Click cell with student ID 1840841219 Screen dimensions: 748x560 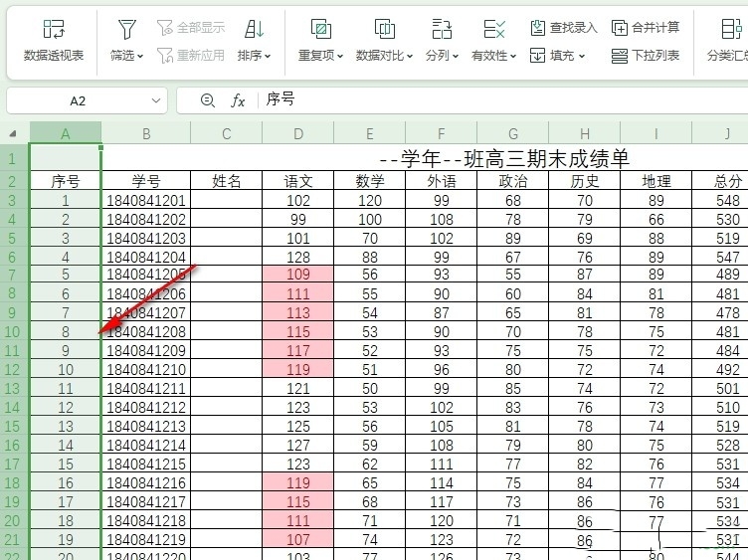(146, 539)
